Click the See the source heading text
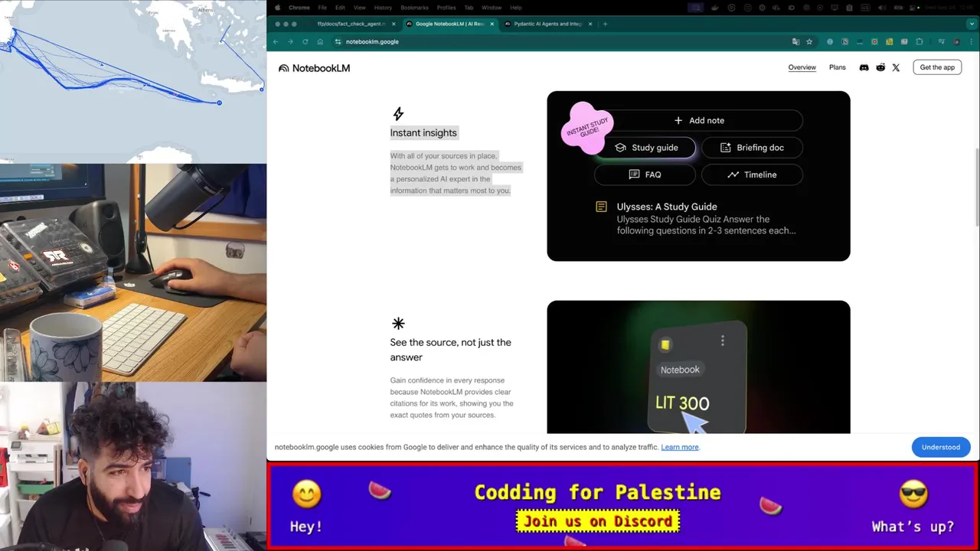The height and width of the screenshot is (551, 980). (450, 350)
